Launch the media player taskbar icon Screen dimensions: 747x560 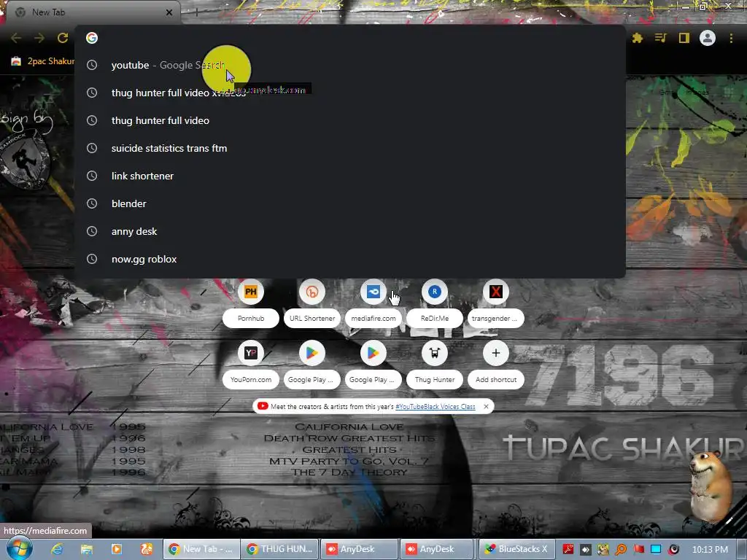click(116, 549)
